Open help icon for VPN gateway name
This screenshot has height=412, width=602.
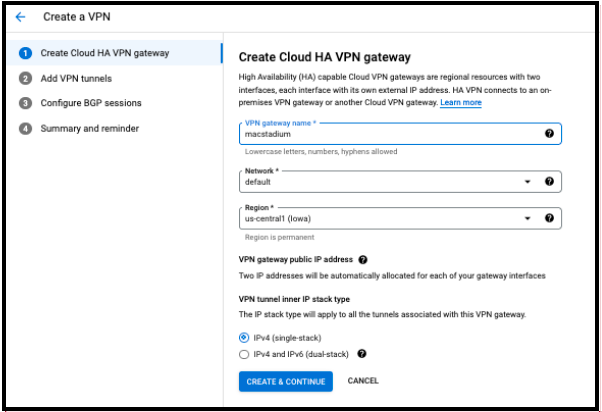[549, 134]
